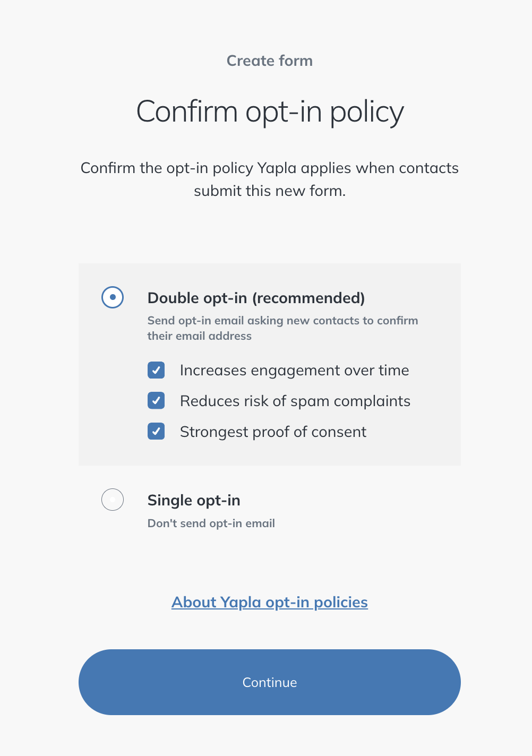The height and width of the screenshot is (756, 532).
Task: Click the Reduces risk of spam complaints text
Action: 295,401
